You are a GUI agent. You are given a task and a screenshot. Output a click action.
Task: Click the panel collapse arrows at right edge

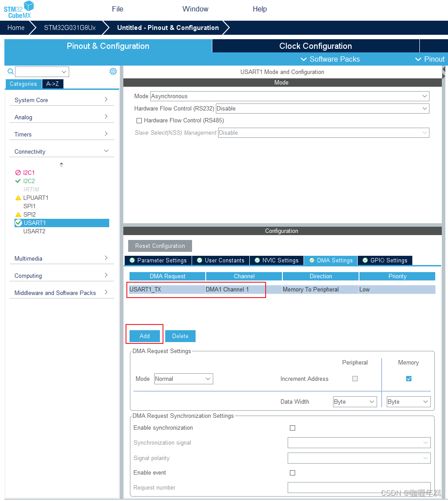(x=444, y=73)
